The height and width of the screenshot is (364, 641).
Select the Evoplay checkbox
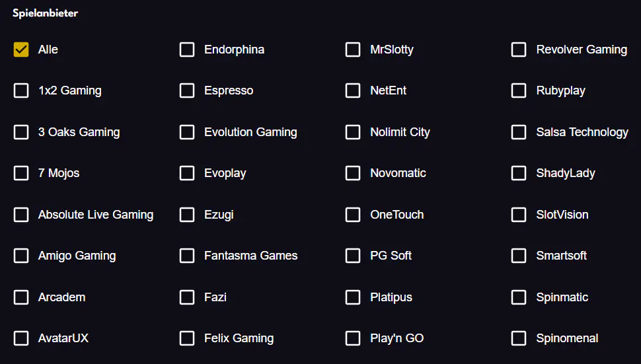(x=187, y=173)
